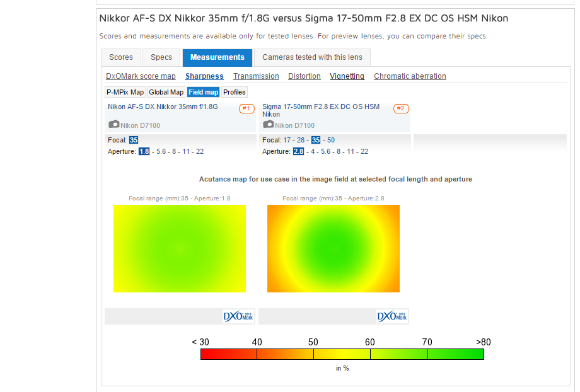Click camera icon beside Sigma's Nikon D7100

tap(268, 124)
